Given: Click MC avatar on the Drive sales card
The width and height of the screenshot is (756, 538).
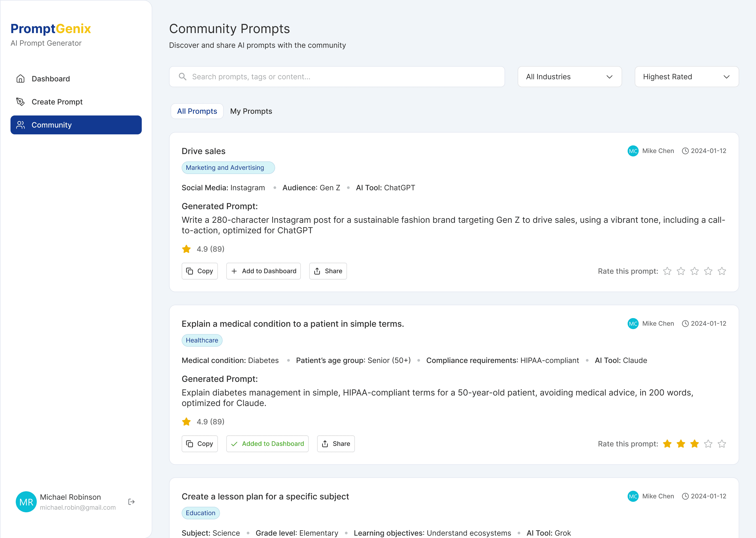Looking at the screenshot, I should (633, 151).
